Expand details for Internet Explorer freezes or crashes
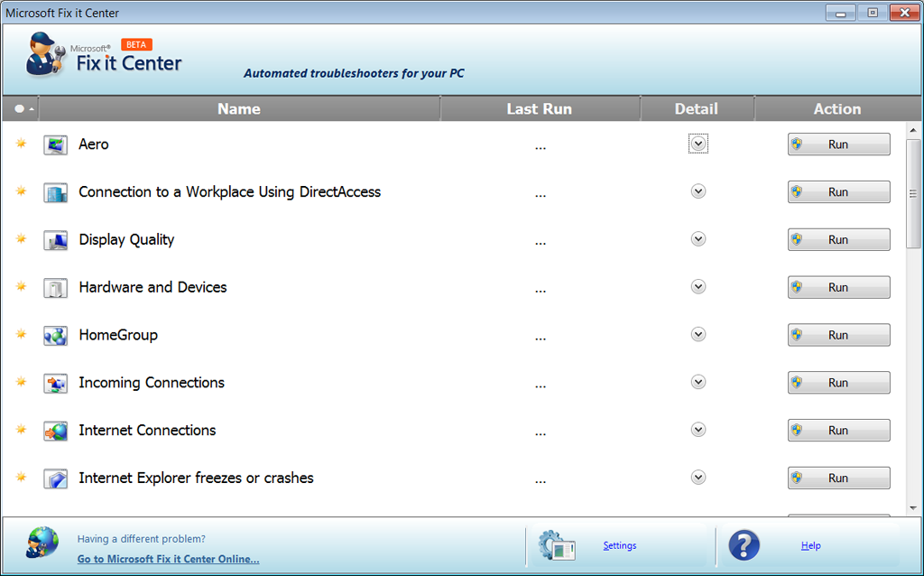The image size is (924, 576). click(x=698, y=478)
